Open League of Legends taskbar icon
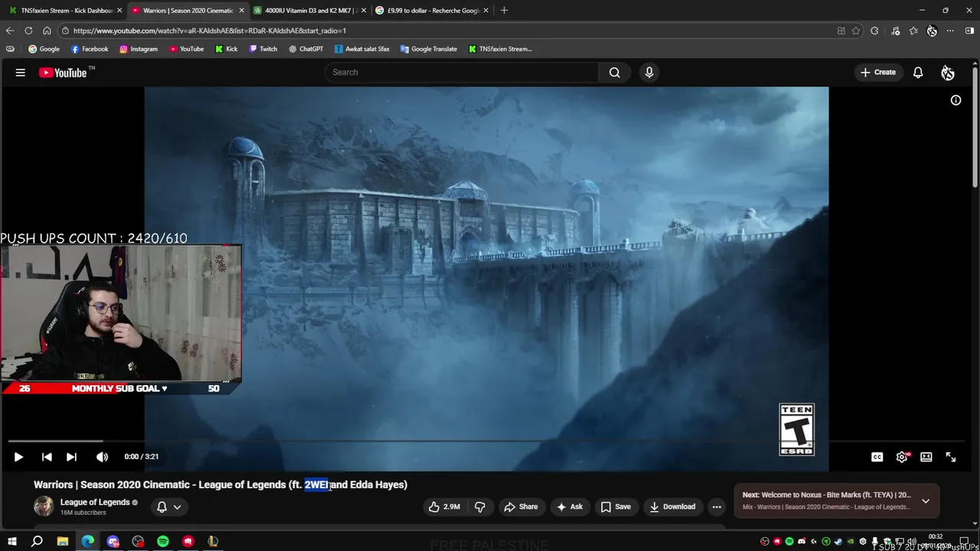This screenshot has width=980, height=551. click(x=213, y=541)
